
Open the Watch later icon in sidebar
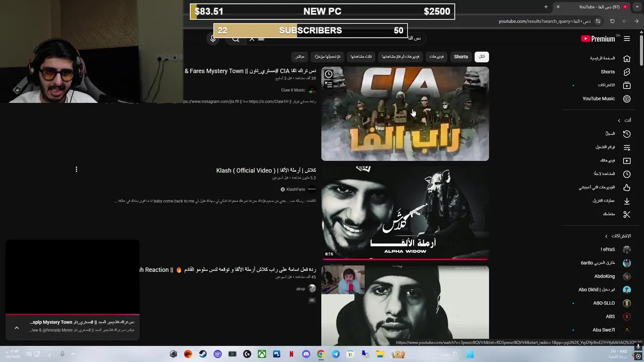pos(627,174)
